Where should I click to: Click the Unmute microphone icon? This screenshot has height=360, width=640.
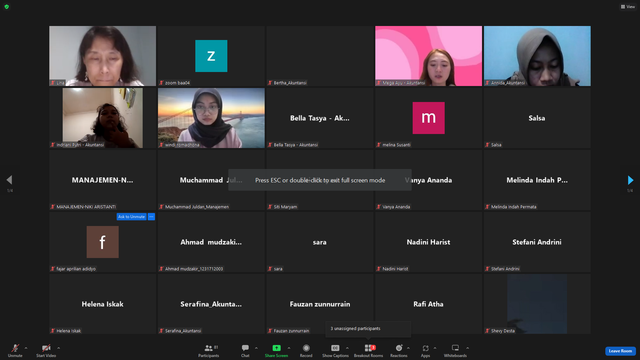coord(15,348)
